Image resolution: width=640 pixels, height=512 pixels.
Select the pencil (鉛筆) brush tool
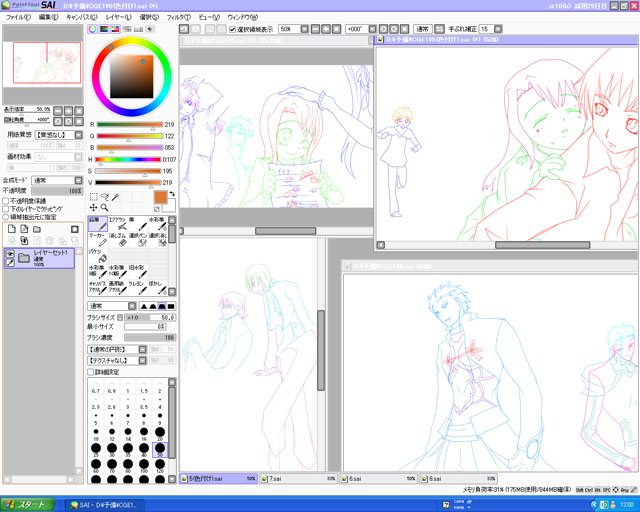[98, 223]
